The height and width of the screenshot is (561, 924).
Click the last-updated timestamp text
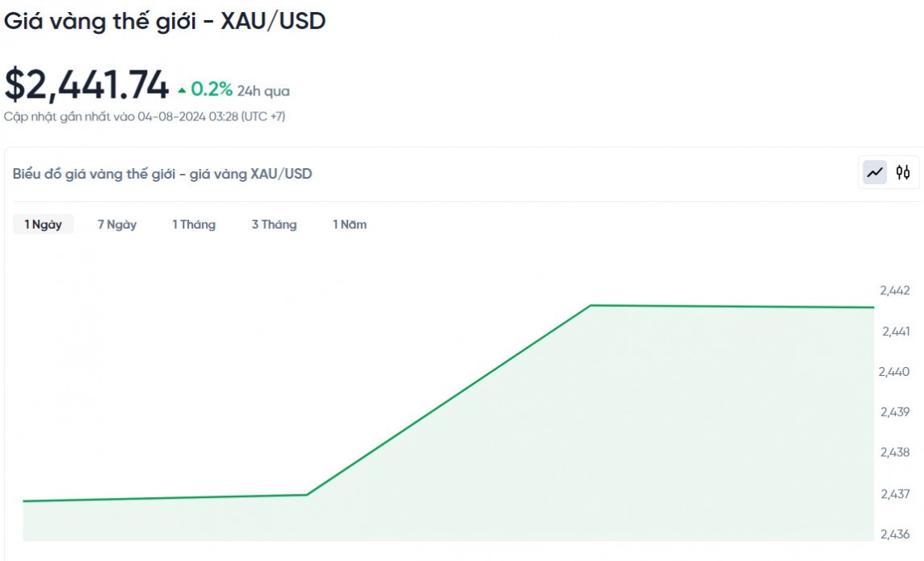point(145,116)
